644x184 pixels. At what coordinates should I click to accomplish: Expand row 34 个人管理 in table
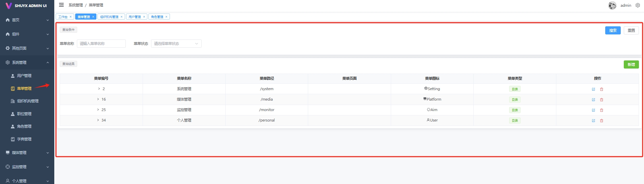pyautogui.click(x=98, y=120)
